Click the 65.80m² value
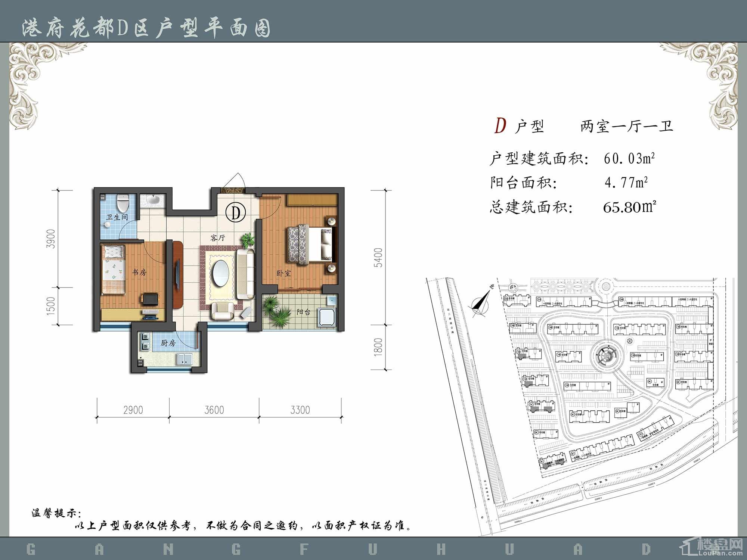The height and width of the screenshot is (560, 747). coord(630,206)
